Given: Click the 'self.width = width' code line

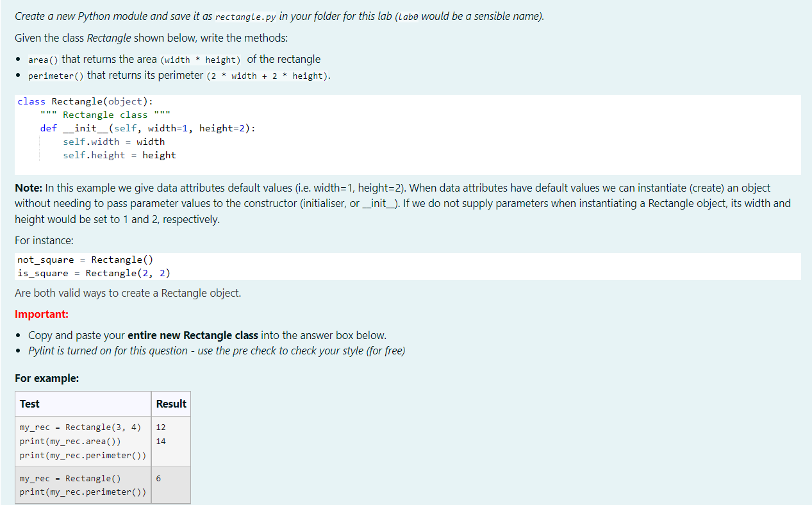Looking at the screenshot, I should 113,142.
